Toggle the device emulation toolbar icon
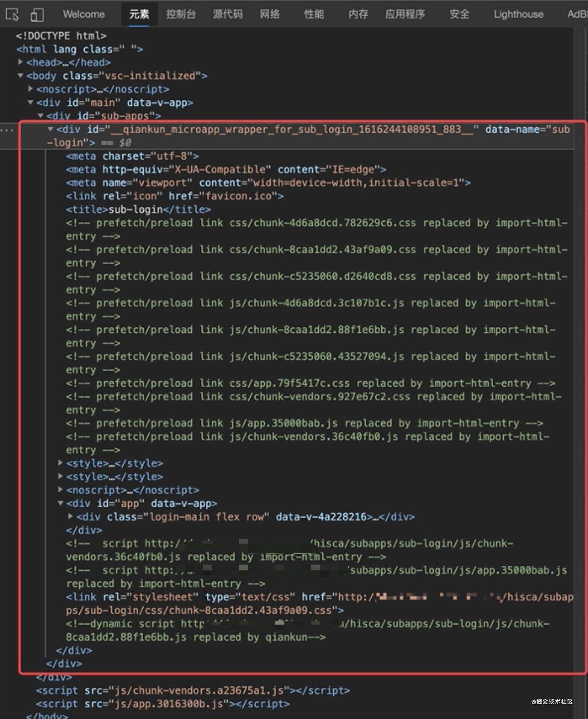This screenshot has height=719, width=588. pyautogui.click(x=37, y=15)
